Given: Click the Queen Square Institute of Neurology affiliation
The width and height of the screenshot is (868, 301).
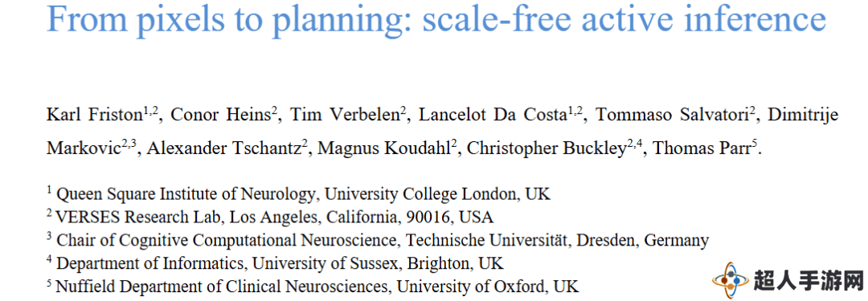Looking at the screenshot, I should [299, 194].
